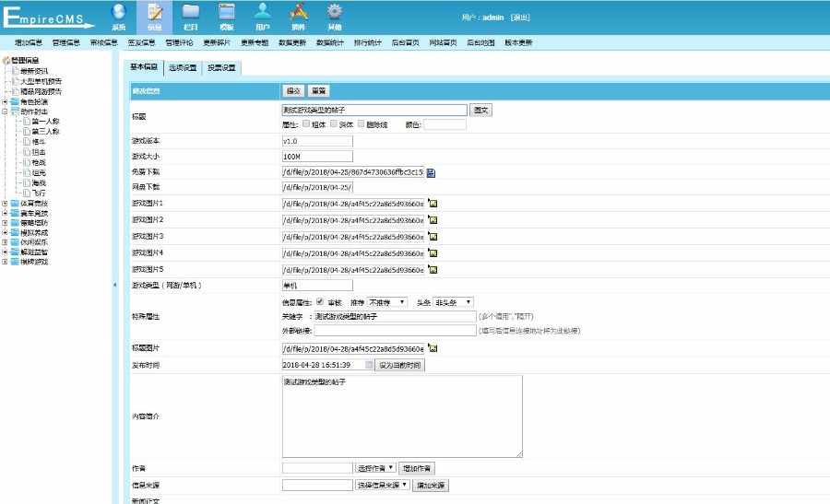Click the 内容简介 textarea
The height and width of the screenshot is (504, 830).
(402, 416)
